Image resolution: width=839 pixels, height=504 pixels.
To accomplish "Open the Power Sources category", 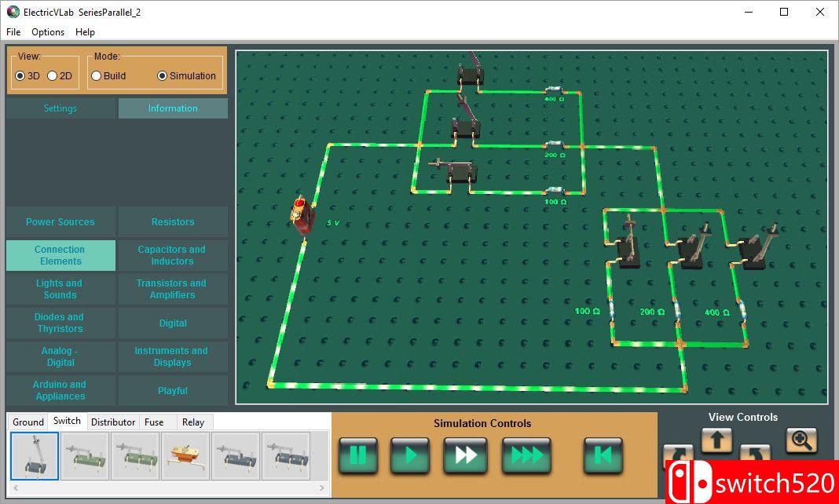I will click(60, 222).
